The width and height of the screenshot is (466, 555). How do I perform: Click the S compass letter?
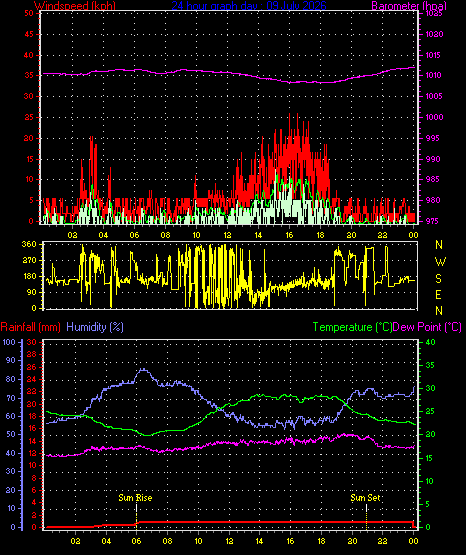click(438, 279)
